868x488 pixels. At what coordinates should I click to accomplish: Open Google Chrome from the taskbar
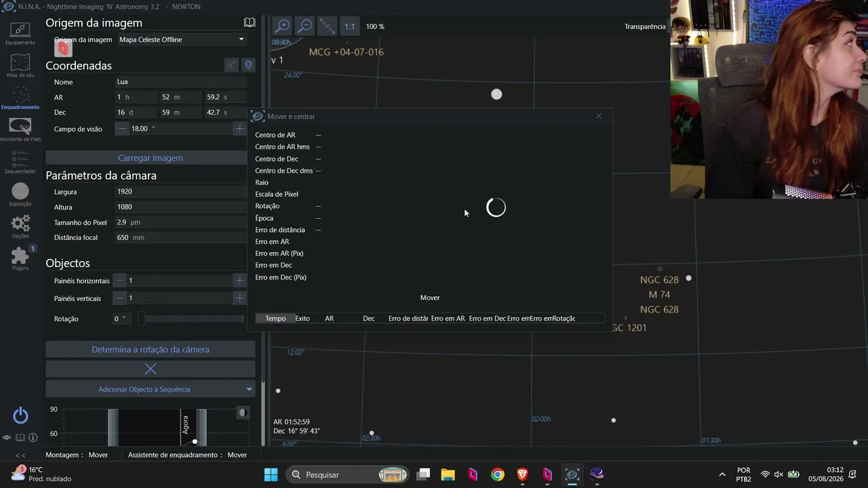click(498, 474)
